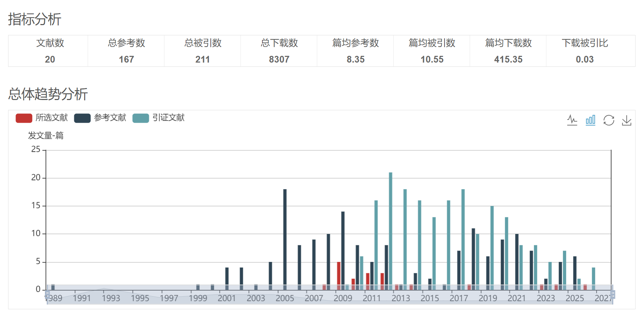Switch chart to bar view

click(x=590, y=120)
